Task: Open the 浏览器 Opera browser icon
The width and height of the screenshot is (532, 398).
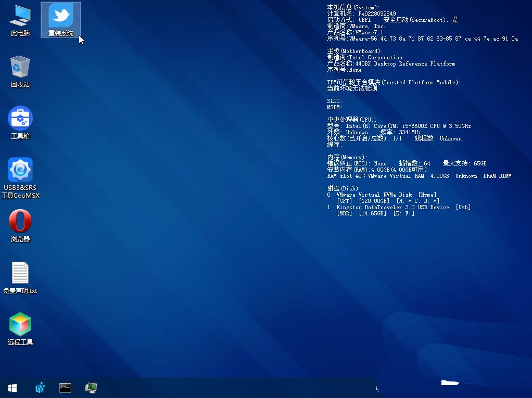Action: tap(20, 226)
